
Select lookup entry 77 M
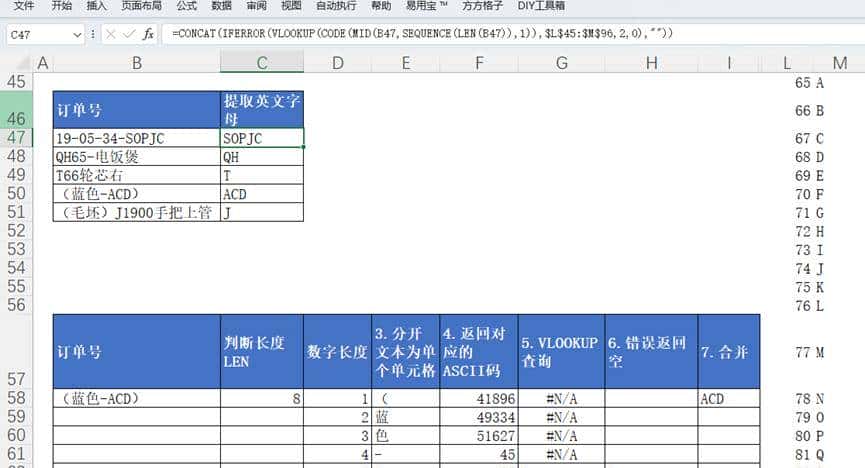[809, 352]
